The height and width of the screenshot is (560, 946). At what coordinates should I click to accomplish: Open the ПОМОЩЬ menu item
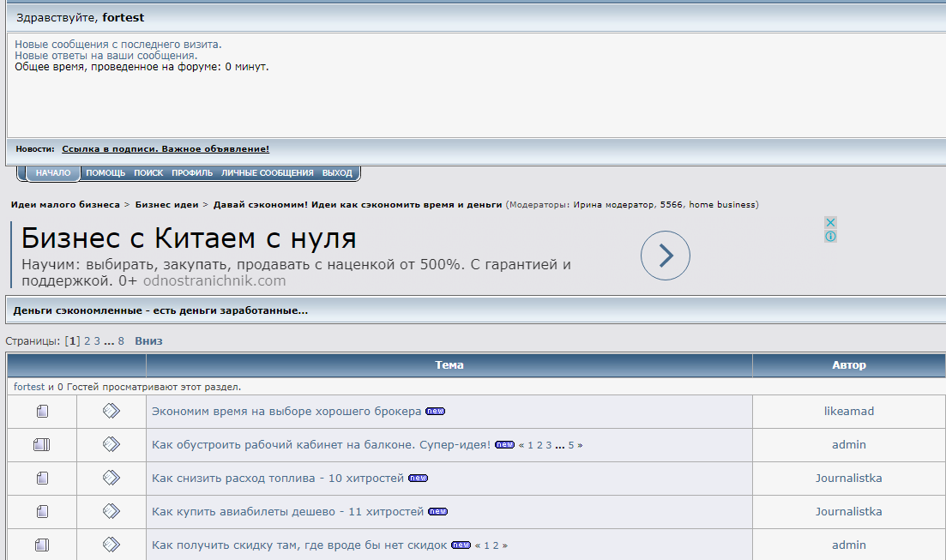[x=105, y=173]
